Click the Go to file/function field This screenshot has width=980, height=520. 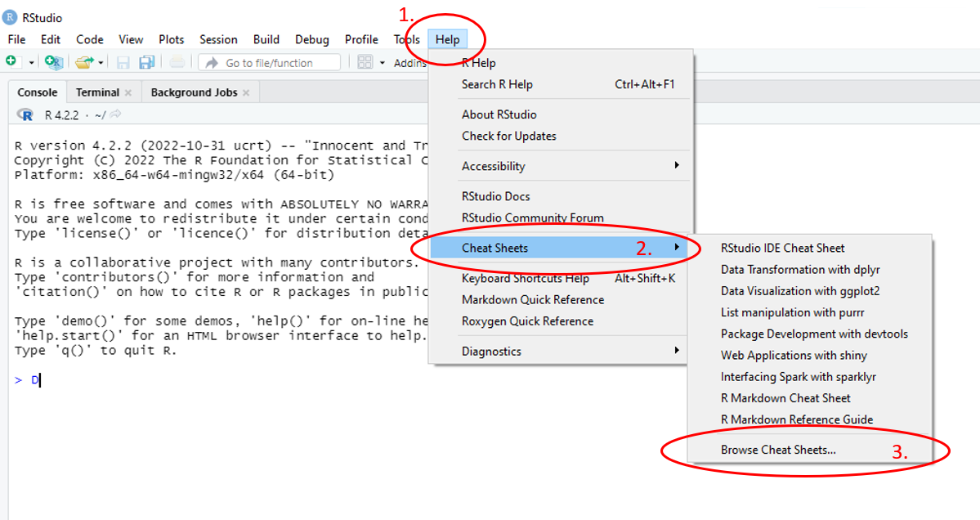pos(270,62)
